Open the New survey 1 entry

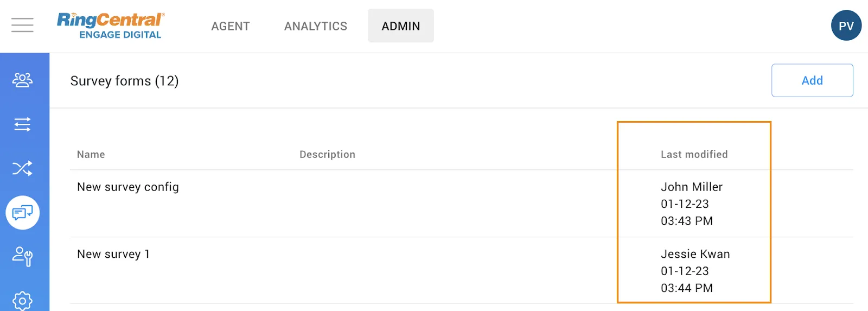(x=113, y=254)
